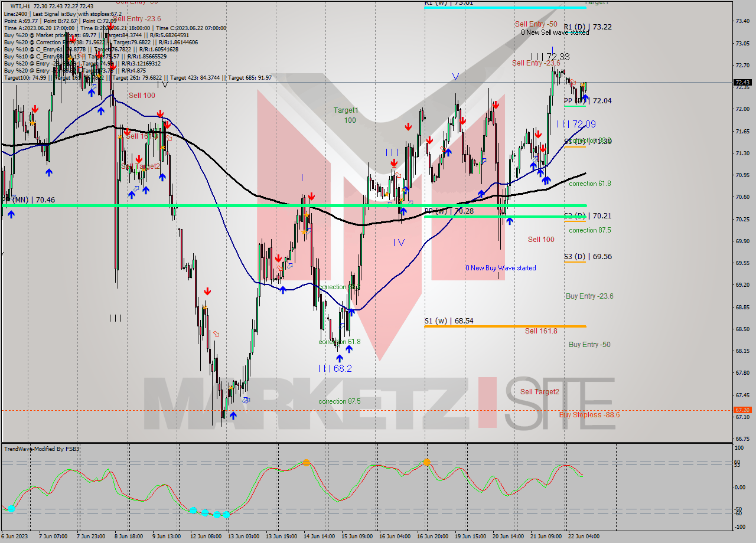Click the 'R1 (D) | 73.22' pivot label
Viewport: 756px width, 543px height.
pos(587,27)
